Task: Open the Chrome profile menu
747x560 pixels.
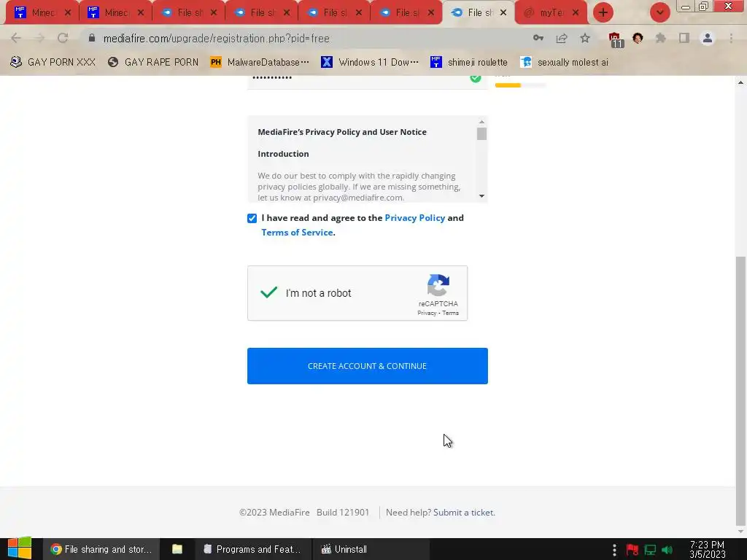Action: click(x=708, y=38)
